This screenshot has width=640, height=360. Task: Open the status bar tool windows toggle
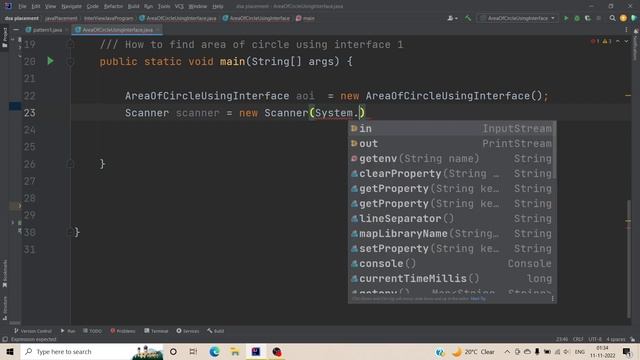click(5, 339)
